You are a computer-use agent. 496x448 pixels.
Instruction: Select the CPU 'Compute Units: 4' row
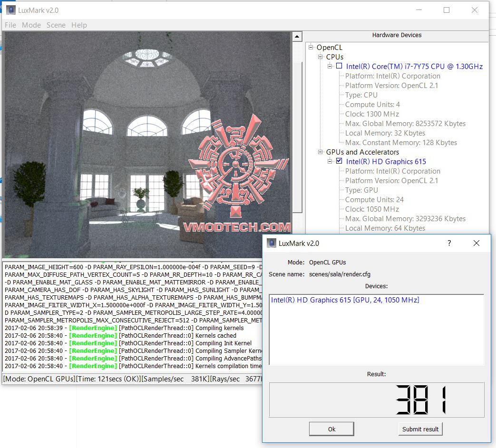(x=372, y=105)
